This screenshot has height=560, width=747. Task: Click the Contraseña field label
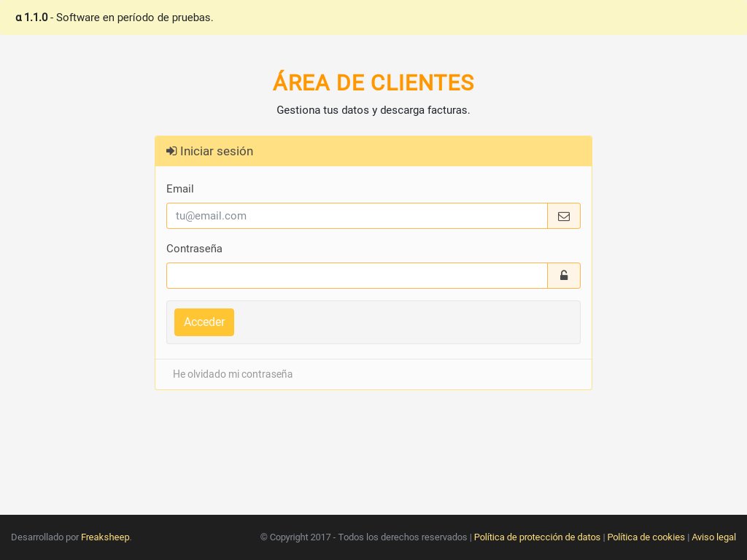[194, 249]
